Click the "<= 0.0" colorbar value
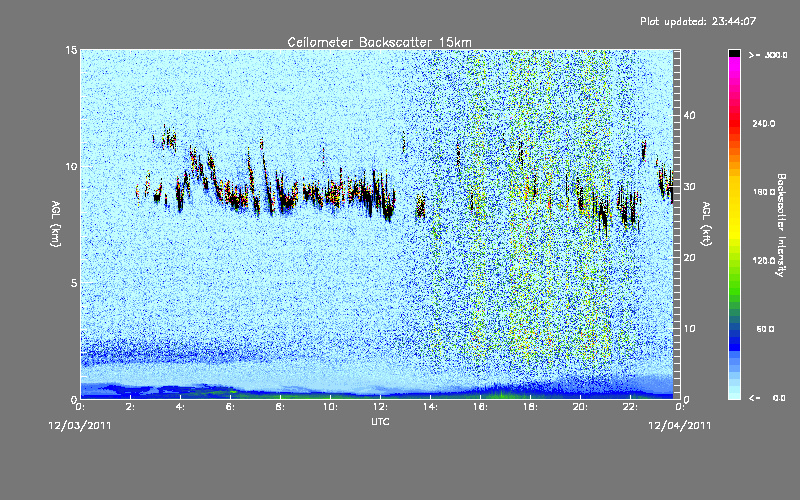The width and height of the screenshot is (800, 500). click(x=767, y=398)
